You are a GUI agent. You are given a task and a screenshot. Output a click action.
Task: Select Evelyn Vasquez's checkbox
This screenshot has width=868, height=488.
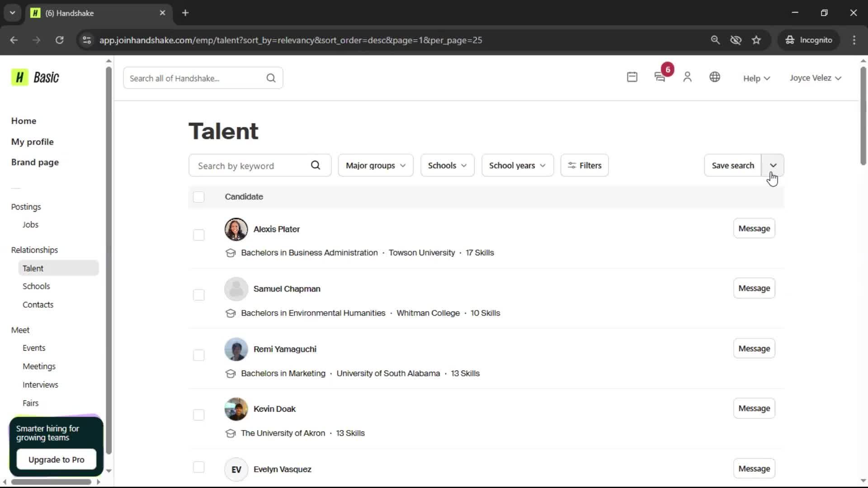pyautogui.click(x=198, y=467)
